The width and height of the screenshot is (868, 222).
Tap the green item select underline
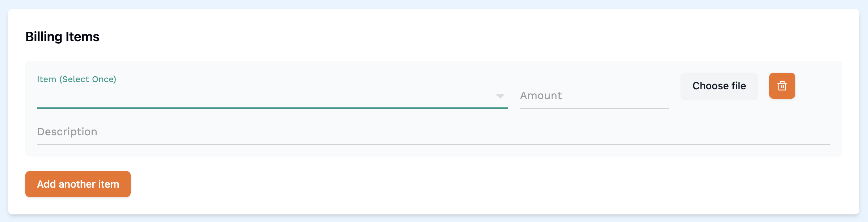point(271,108)
